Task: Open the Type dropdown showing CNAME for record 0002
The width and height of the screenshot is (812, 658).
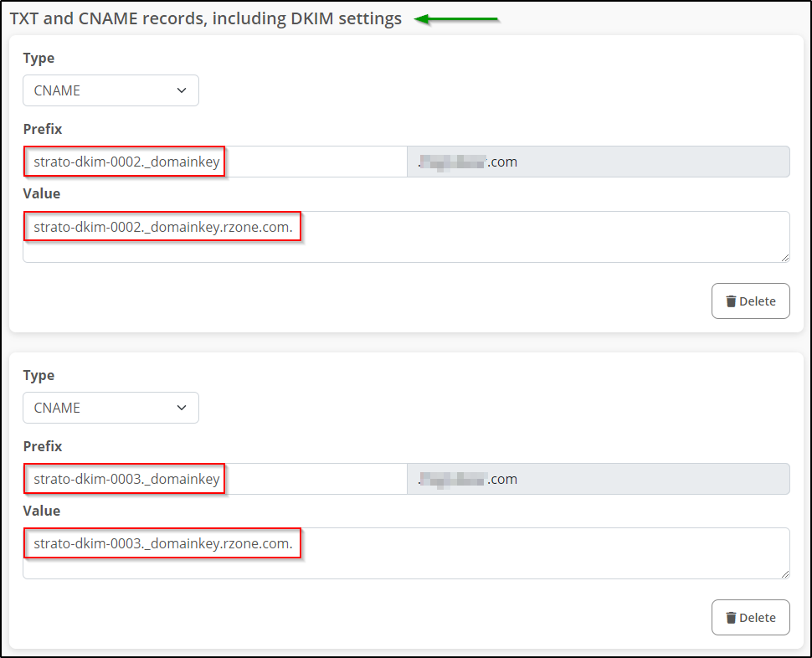Action: pos(110,90)
